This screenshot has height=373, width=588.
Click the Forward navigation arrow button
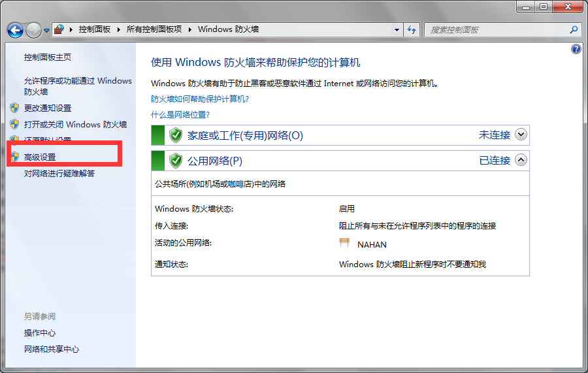(x=33, y=30)
